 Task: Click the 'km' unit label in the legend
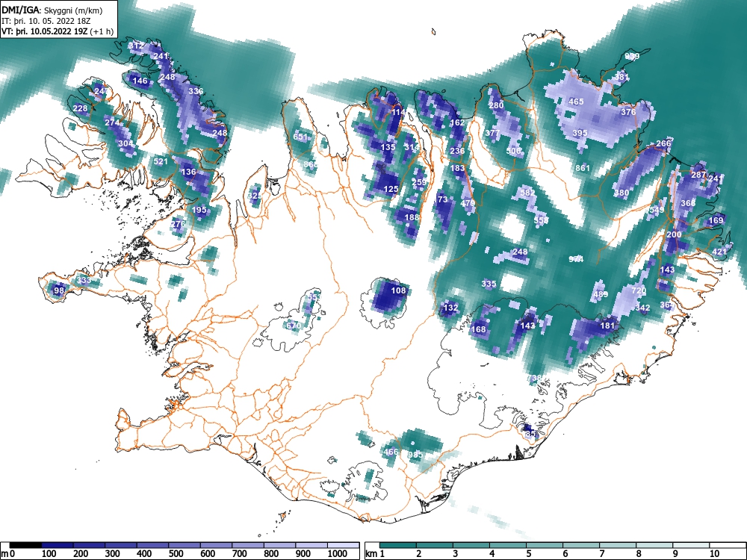coord(371,554)
